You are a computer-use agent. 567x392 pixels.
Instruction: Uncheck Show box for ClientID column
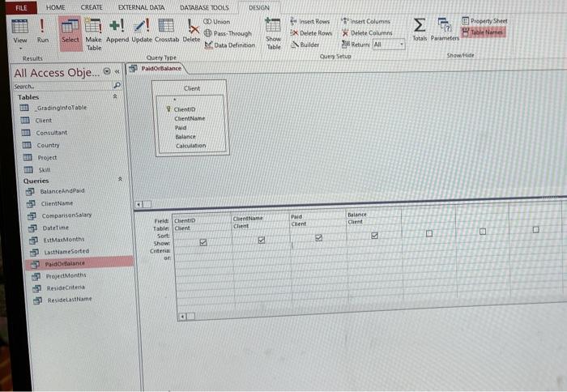click(203, 242)
